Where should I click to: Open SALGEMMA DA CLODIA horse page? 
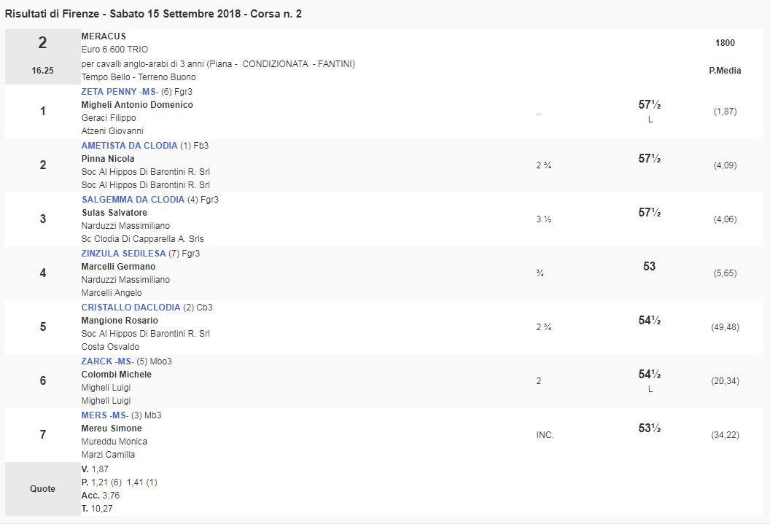[133, 200]
